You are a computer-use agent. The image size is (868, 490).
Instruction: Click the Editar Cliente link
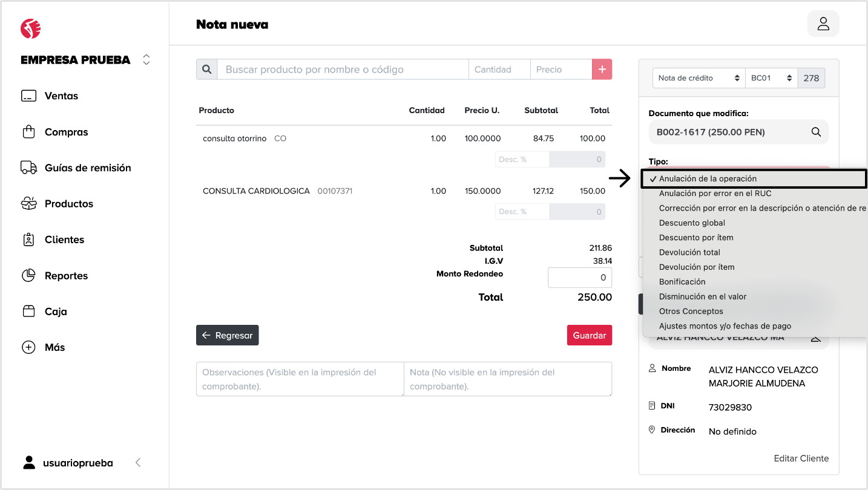click(801, 459)
